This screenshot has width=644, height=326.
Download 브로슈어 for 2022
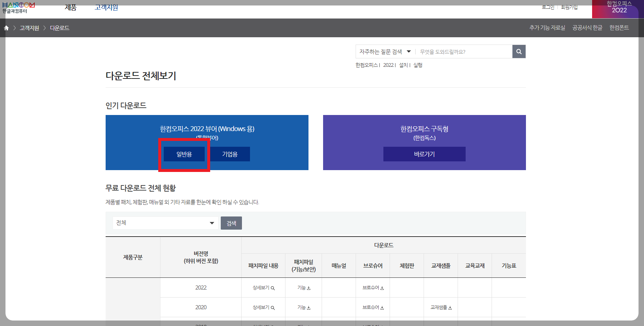click(373, 288)
